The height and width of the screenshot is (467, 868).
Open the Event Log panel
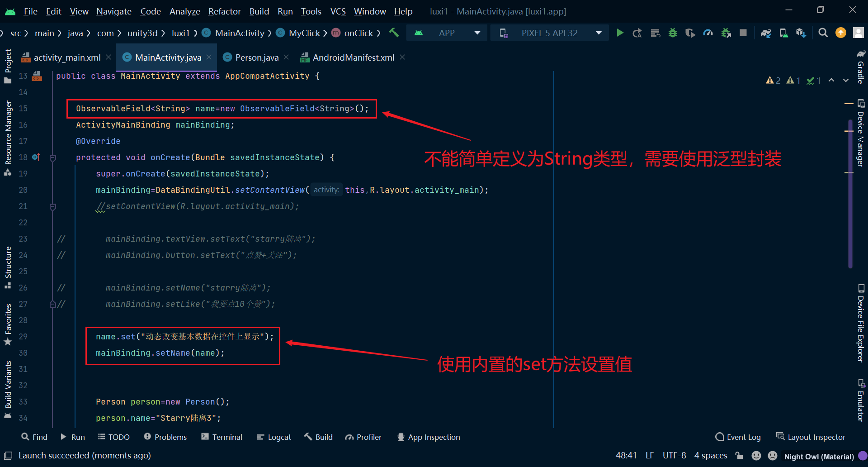click(738, 437)
